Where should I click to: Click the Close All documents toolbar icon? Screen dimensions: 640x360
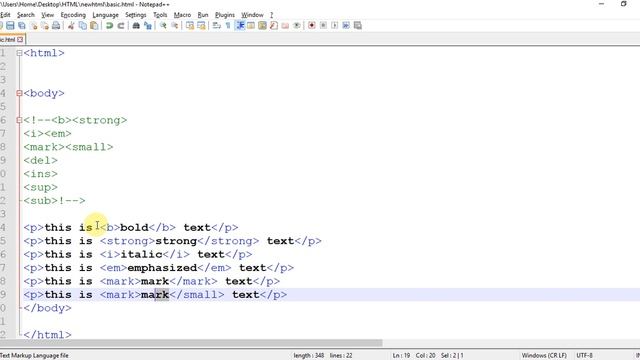[44, 26]
